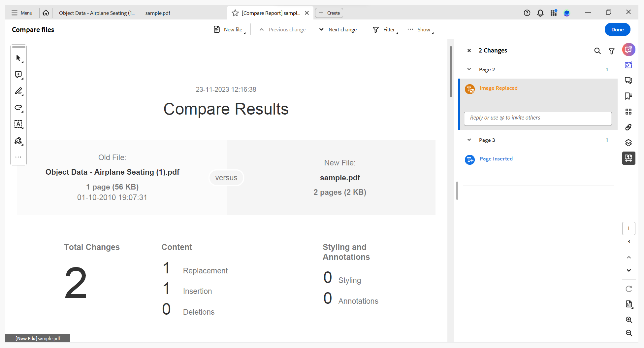The width and height of the screenshot is (644, 348).
Task: Collapse the Page 2 changes section
Action: [x=469, y=69]
